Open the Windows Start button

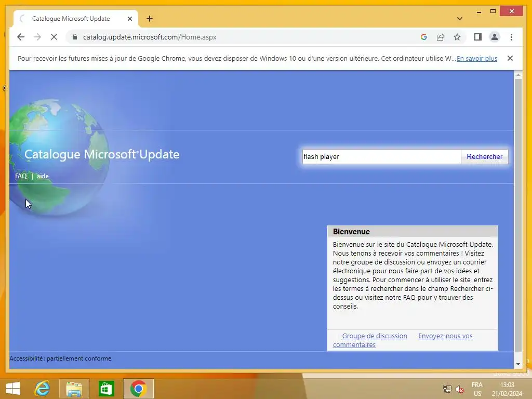tap(13, 389)
